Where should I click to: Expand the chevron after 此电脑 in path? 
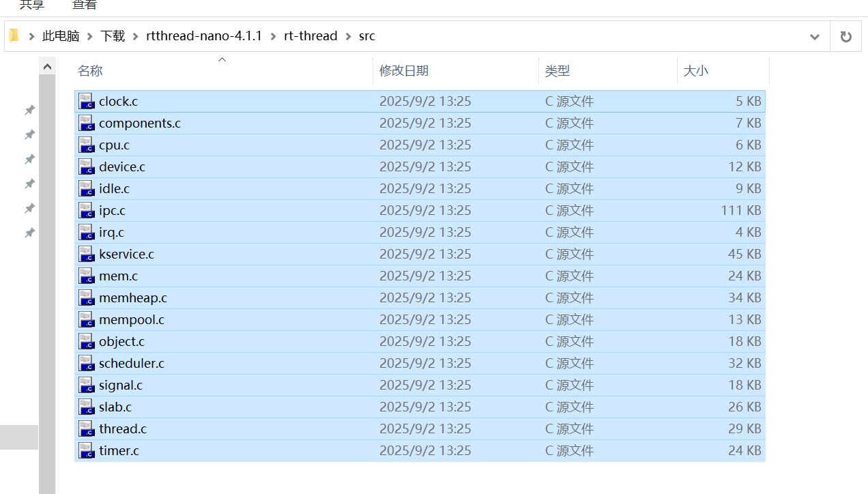pyautogui.click(x=90, y=36)
